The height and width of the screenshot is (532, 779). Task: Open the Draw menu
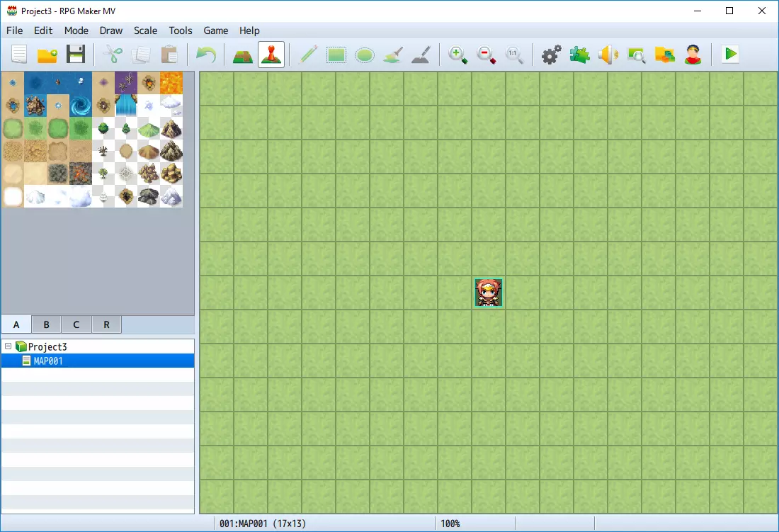[110, 30]
